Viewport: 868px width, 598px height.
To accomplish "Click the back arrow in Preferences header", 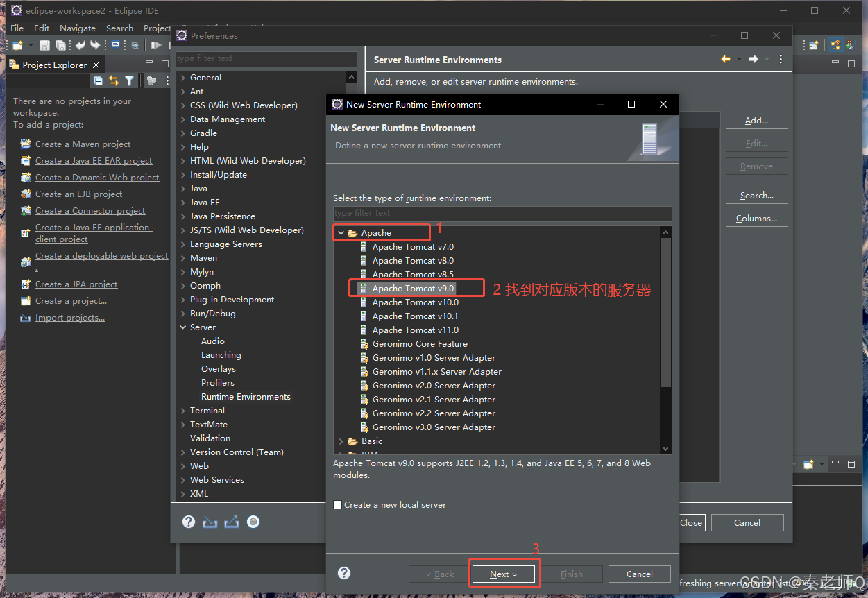I will click(726, 59).
